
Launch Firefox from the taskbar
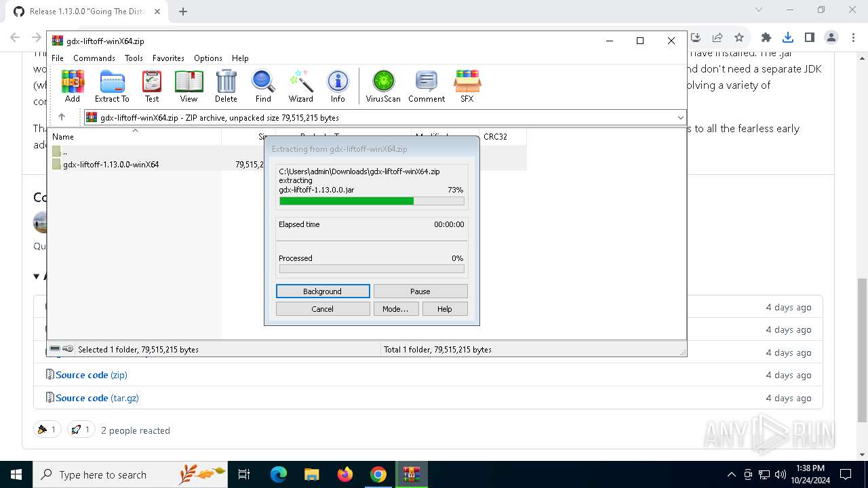tap(345, 474)
